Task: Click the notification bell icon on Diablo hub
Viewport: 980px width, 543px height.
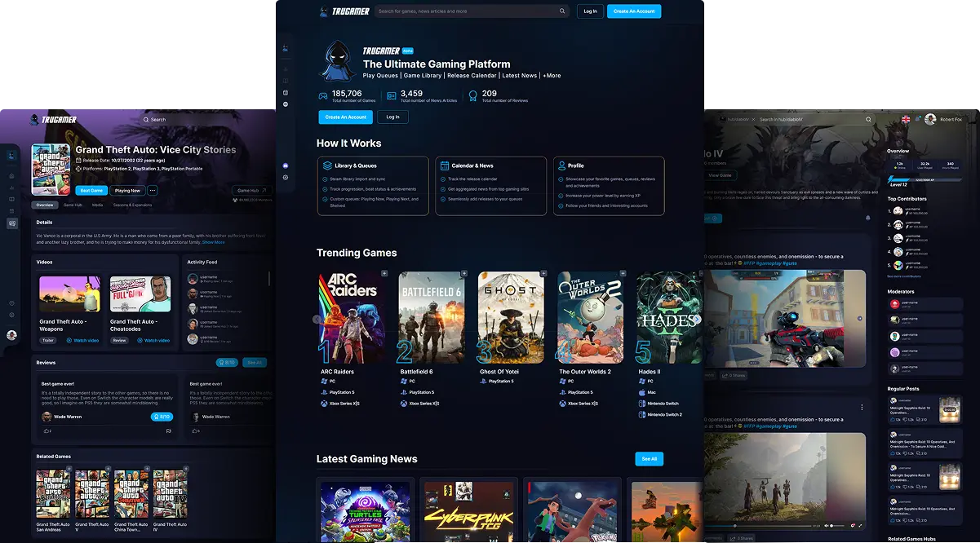Action: (867, 218)
